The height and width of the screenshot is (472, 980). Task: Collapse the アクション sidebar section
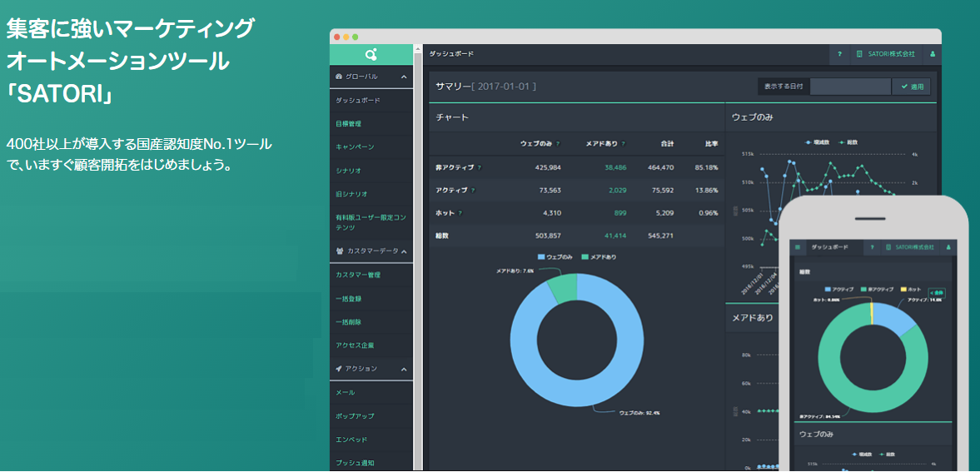point(404,368)
